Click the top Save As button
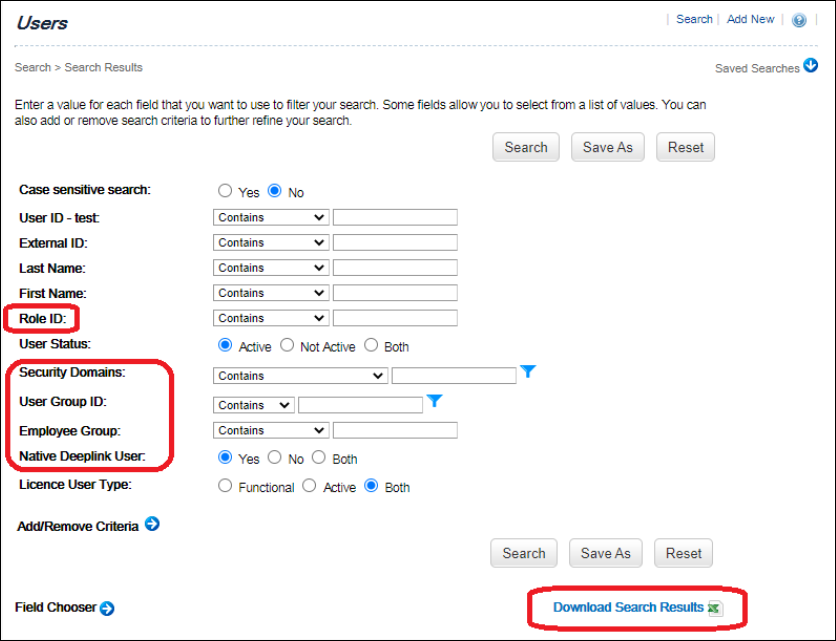Image resolution: width=836 pixels, height=641 pixels. coord(608,147)
